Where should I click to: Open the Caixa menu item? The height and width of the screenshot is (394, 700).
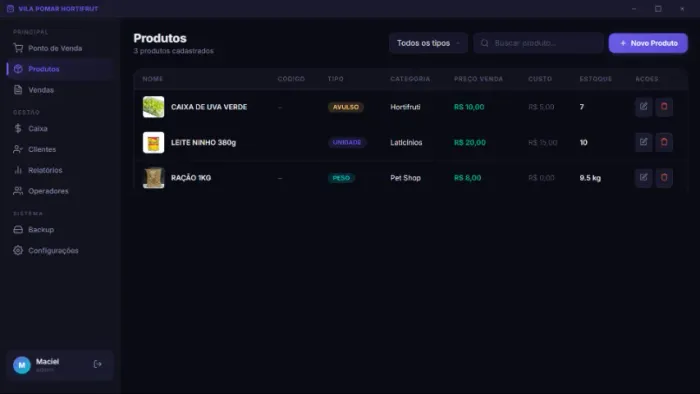(x=60, y=129)
